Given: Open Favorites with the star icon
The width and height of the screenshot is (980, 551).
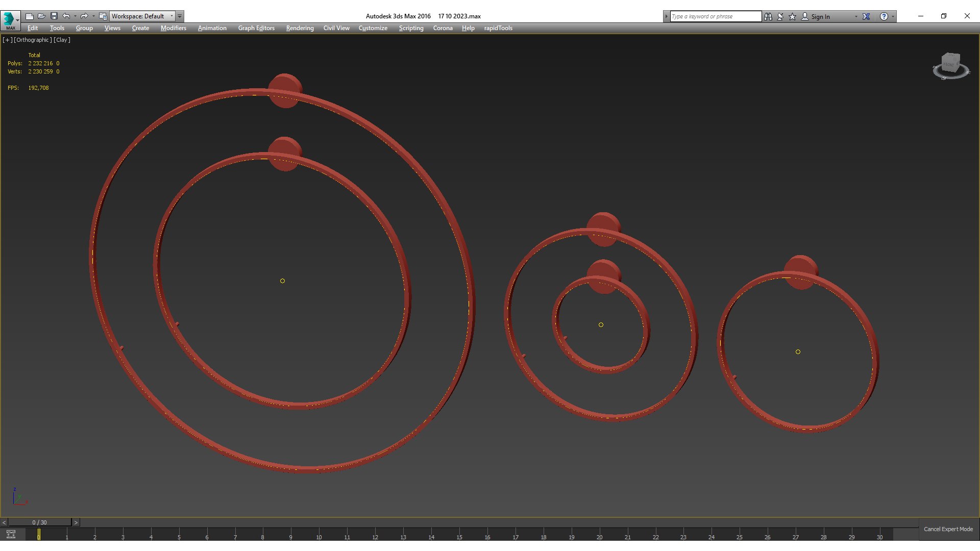Looking at the screenshot, I should click(x=793, y=16).
